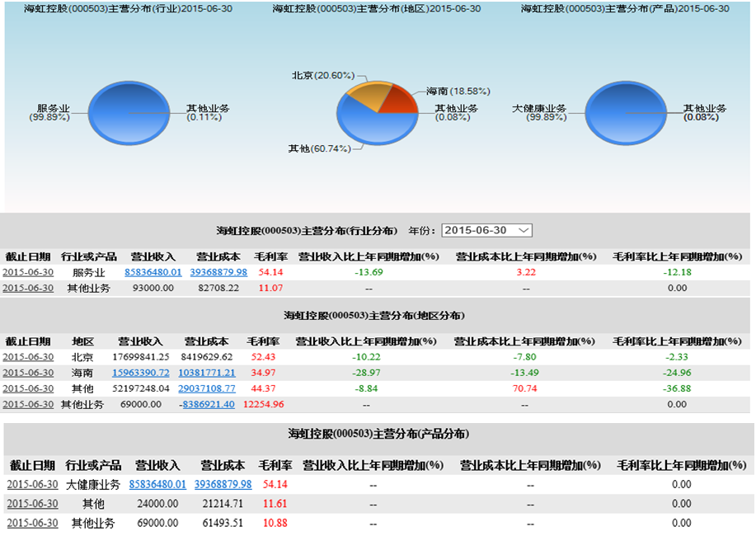This screenshot has width=756, height=536.
Task: Click the date link in 海南 row
Action: click(28, 373)
